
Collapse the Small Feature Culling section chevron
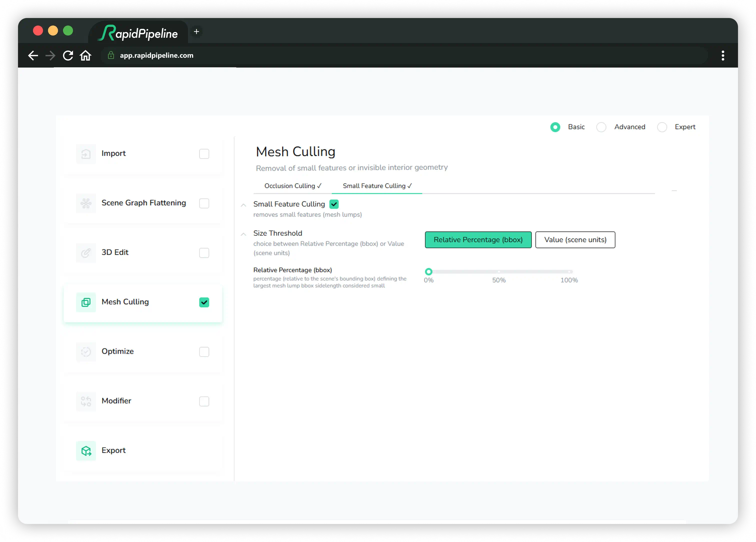pyautogui.click(x=244, y=205)
